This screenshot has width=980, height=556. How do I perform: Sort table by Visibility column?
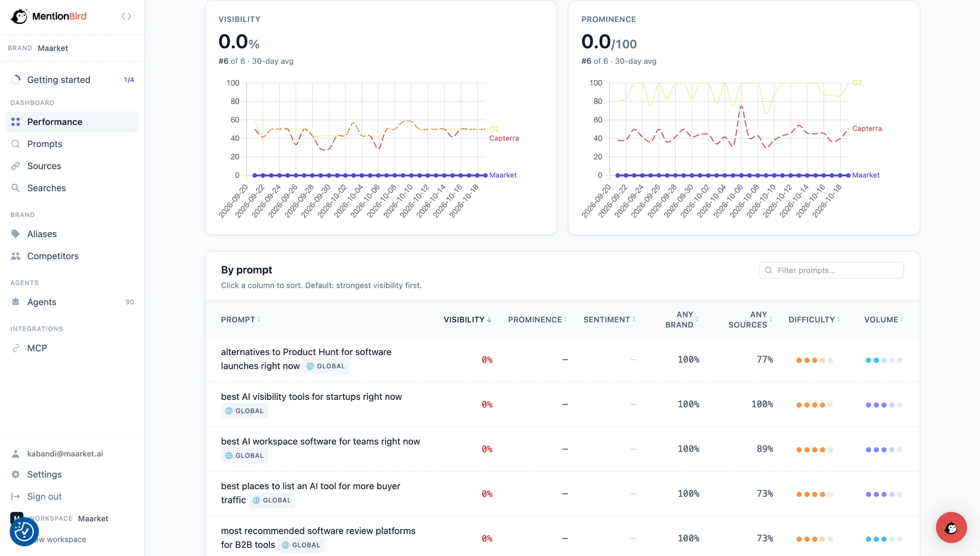point(468,320)
